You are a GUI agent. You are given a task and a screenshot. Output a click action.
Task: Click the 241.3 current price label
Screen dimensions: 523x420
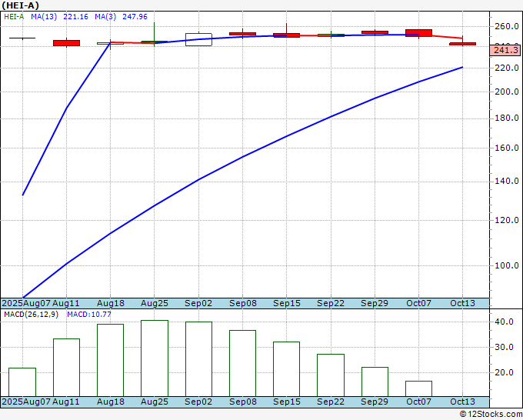(505, 50)
